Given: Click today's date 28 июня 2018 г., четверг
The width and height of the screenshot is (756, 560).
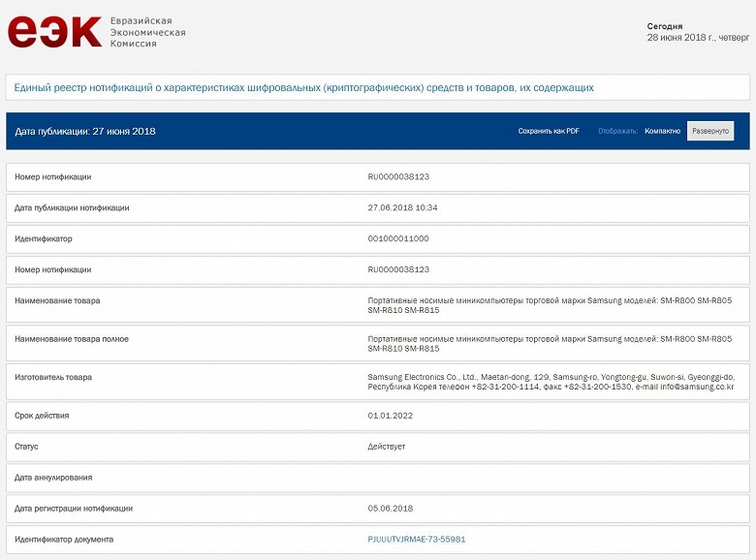Looking at the screenshot, I should click(x=698, y=38).
